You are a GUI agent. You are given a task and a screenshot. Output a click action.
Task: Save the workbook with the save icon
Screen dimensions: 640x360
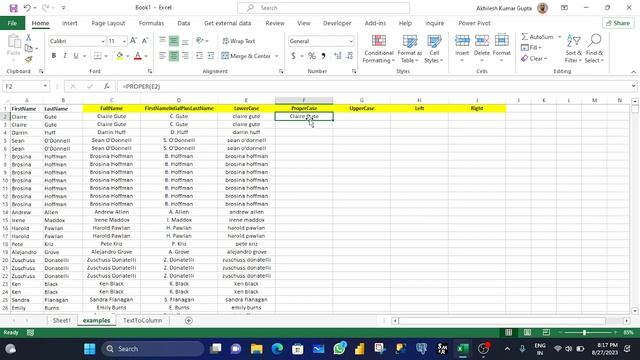coord(13,8)
